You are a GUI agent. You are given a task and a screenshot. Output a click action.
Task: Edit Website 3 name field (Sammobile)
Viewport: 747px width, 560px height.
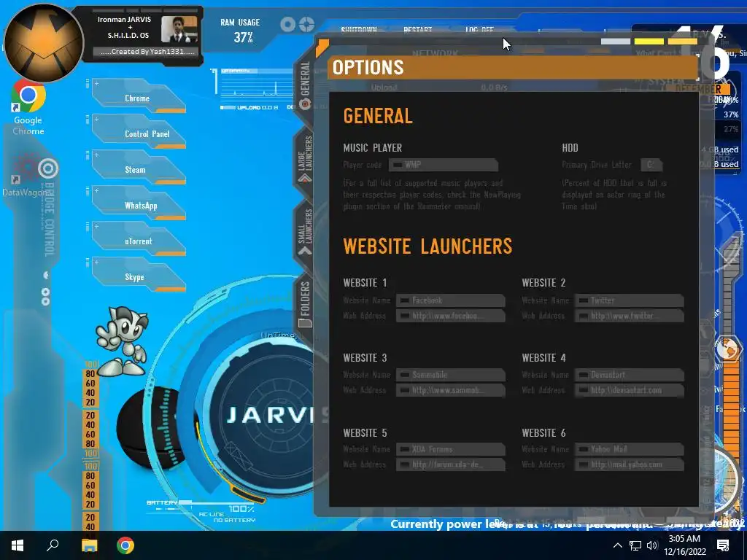click(451, 375)
